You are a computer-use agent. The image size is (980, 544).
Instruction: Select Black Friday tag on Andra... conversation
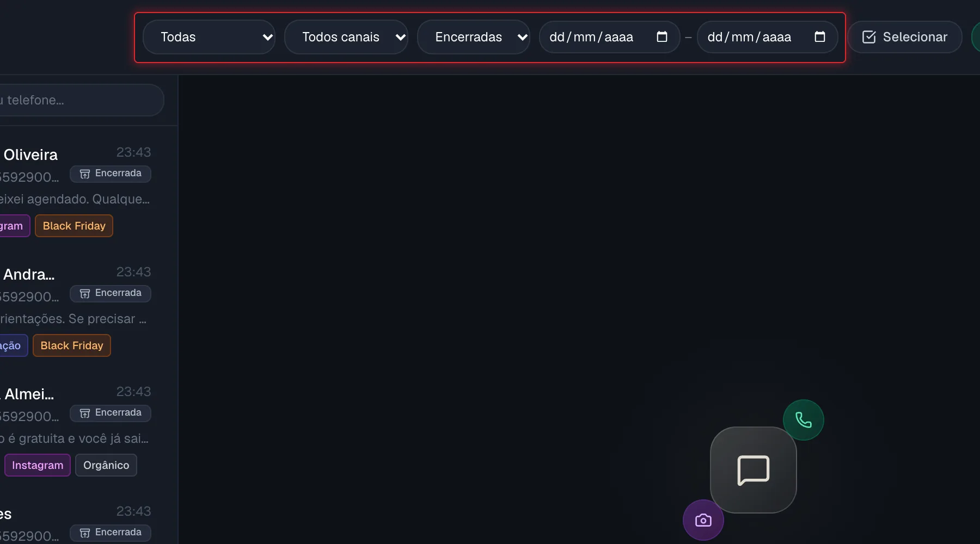[72, 345]
